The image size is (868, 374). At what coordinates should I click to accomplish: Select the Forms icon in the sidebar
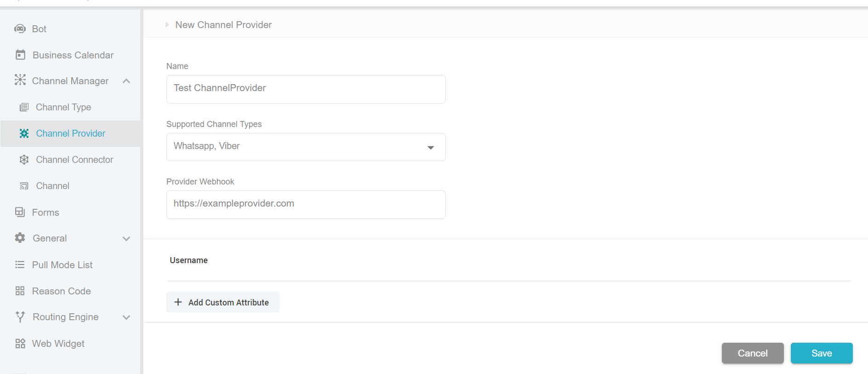tap(19, 212)
